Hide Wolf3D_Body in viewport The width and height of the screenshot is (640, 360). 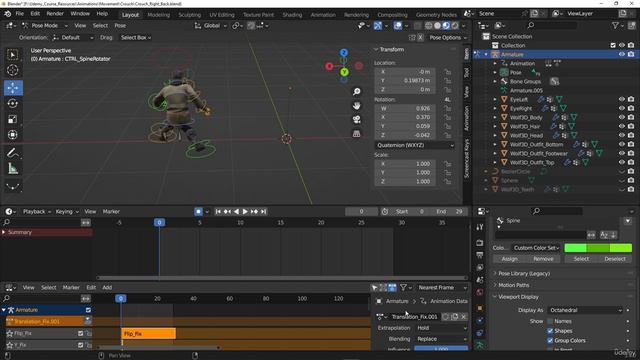point(622,117)
